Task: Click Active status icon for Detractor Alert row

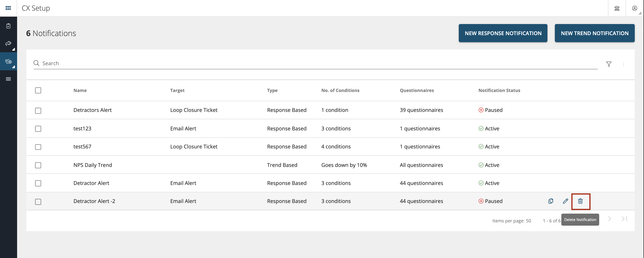Action: (481, 183)
